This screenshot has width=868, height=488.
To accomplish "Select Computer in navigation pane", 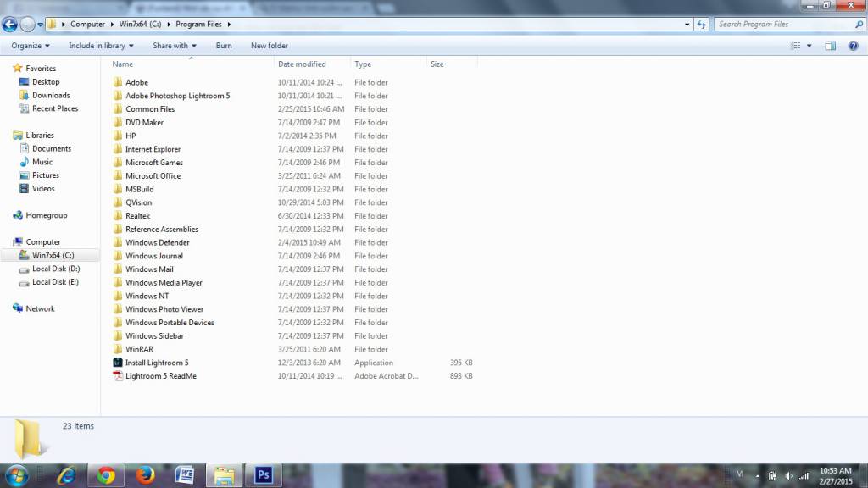I will click(x=42, y=241).
